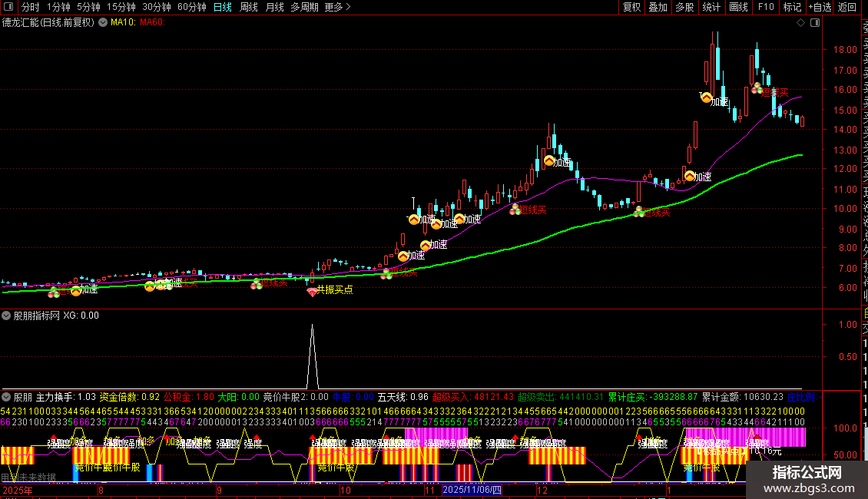Click the 加速 marker near price 12.00 in January

tap(690, 176)
